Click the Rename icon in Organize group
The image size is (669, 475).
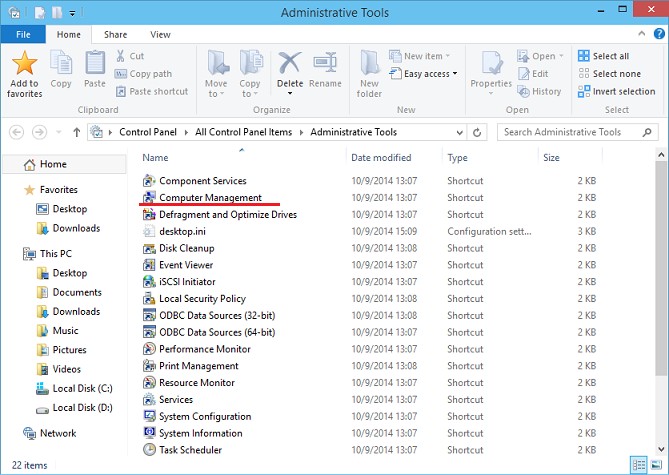coord(325,68)
